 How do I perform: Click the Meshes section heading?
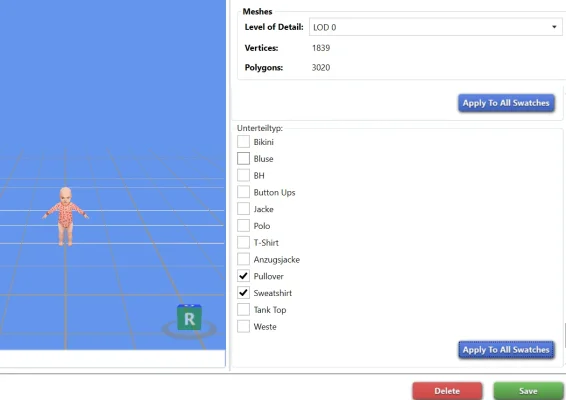pyautogui.click(x=257, y=12)
